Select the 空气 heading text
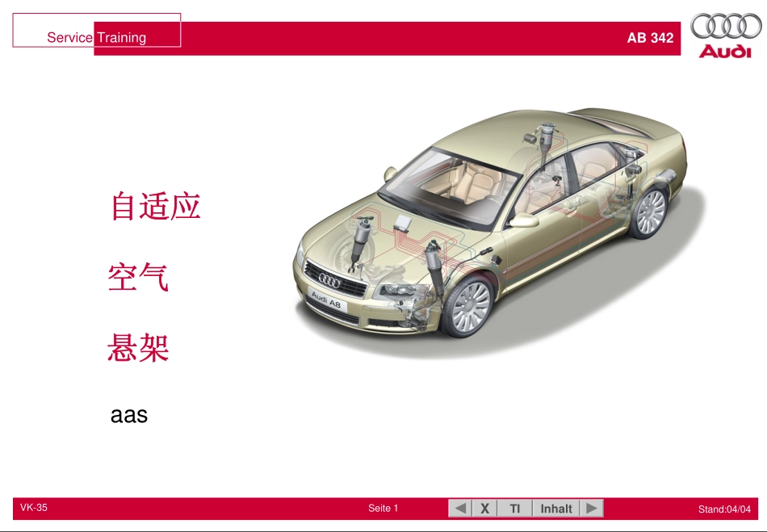The image size is (767, 532). (138, 277)
